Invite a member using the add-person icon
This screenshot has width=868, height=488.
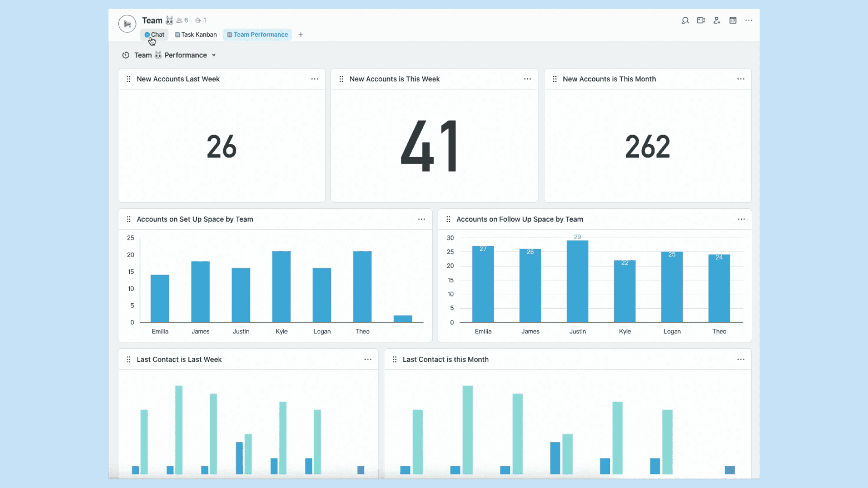point(717,20)
